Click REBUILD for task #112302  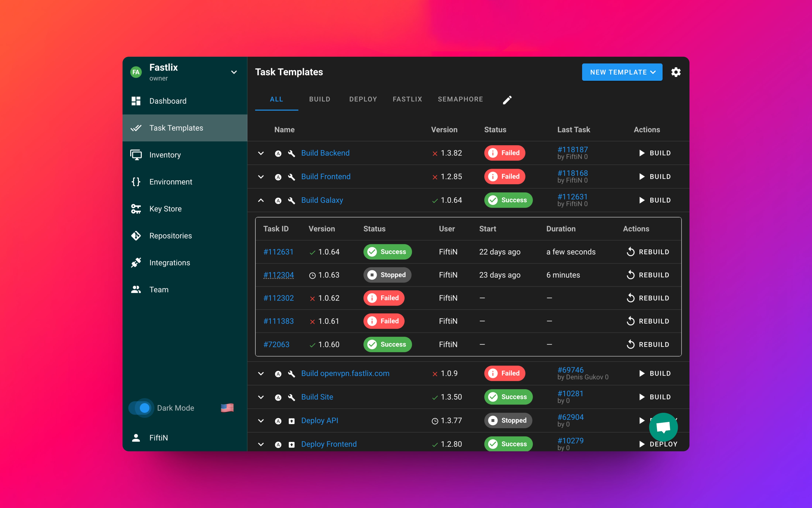click(x=648, y=298)
